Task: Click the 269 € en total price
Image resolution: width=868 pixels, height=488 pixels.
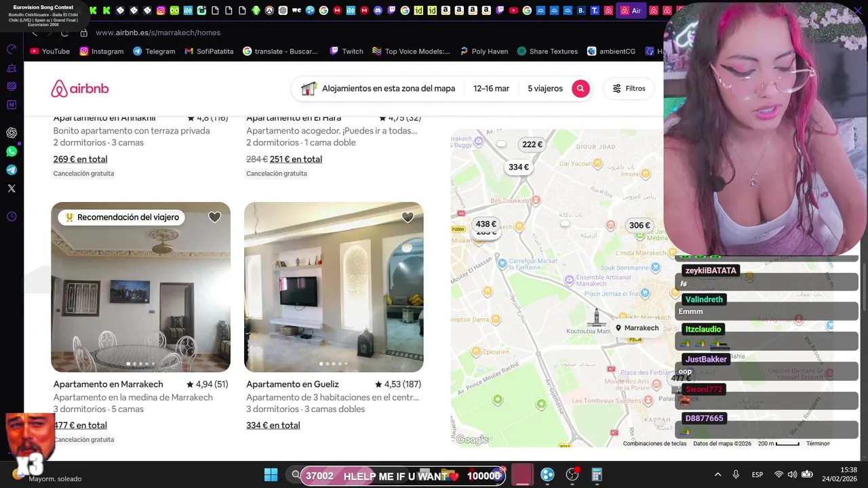Action: point(80,159)
